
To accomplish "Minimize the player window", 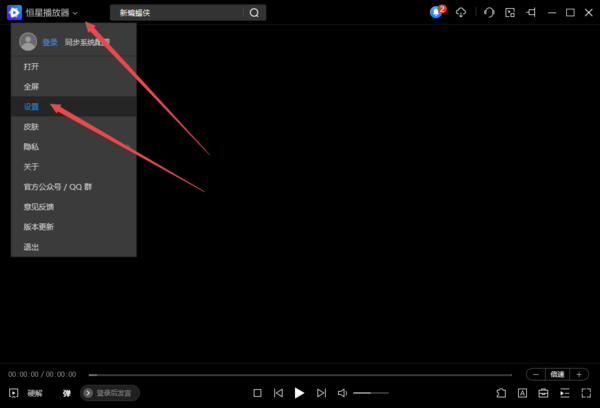I will [552, 13].
